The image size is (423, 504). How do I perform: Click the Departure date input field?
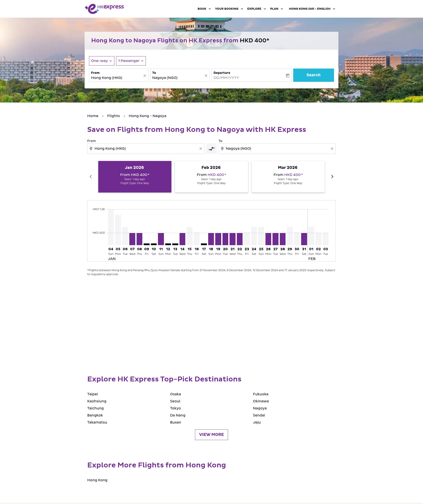click(x=251, y=75)
